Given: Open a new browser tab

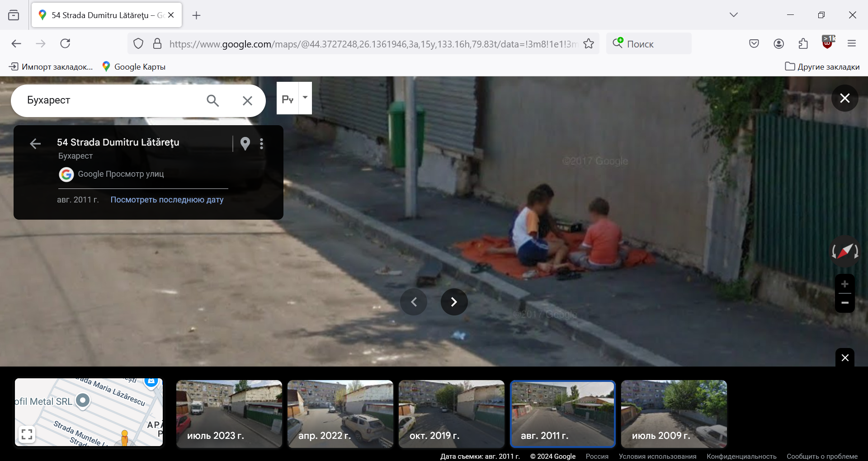Looking at the screenshot, I should (x=196, y=15).
